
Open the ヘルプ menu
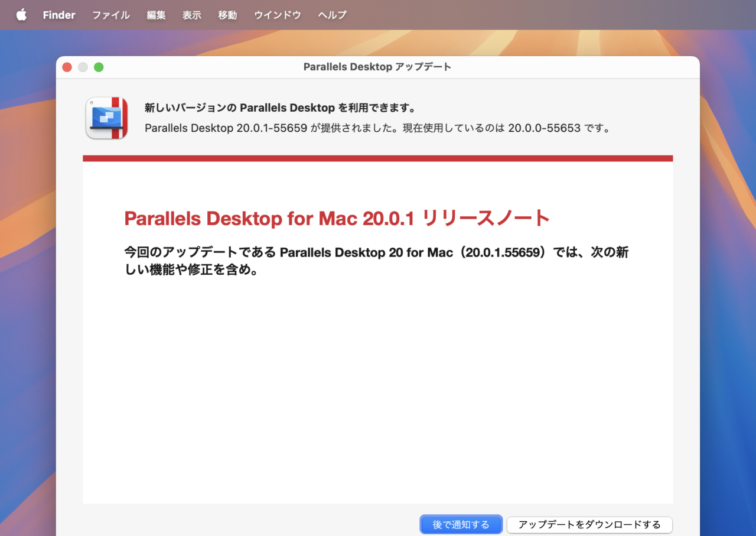coord(333,15)
